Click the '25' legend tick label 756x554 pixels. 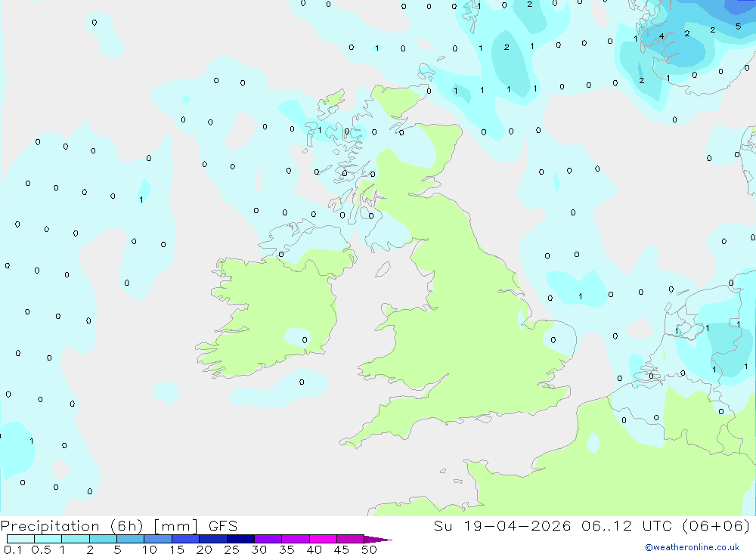(x=231, y=549)
